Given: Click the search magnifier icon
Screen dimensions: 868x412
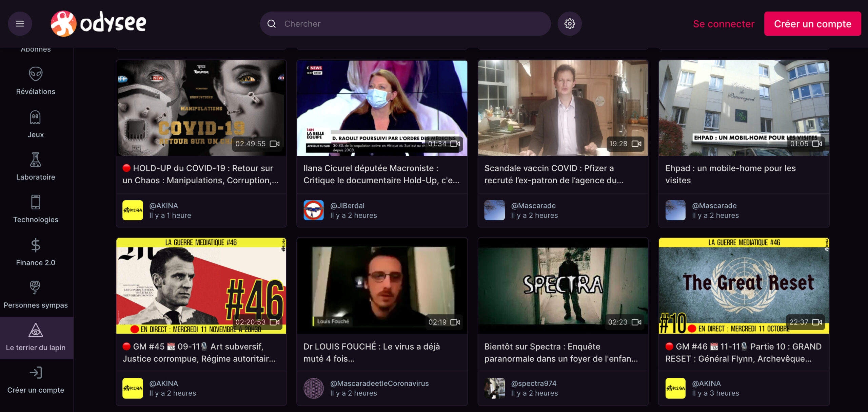Looking at the screenshot, I should (272, 24).
